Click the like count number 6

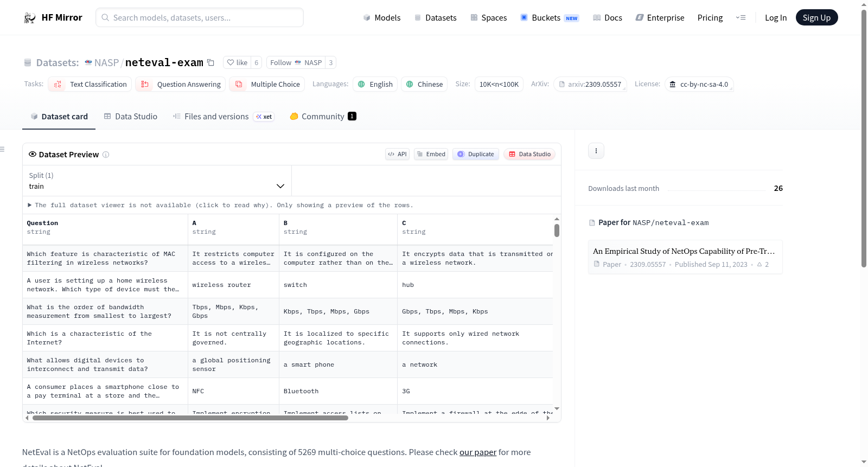[257, 63]
